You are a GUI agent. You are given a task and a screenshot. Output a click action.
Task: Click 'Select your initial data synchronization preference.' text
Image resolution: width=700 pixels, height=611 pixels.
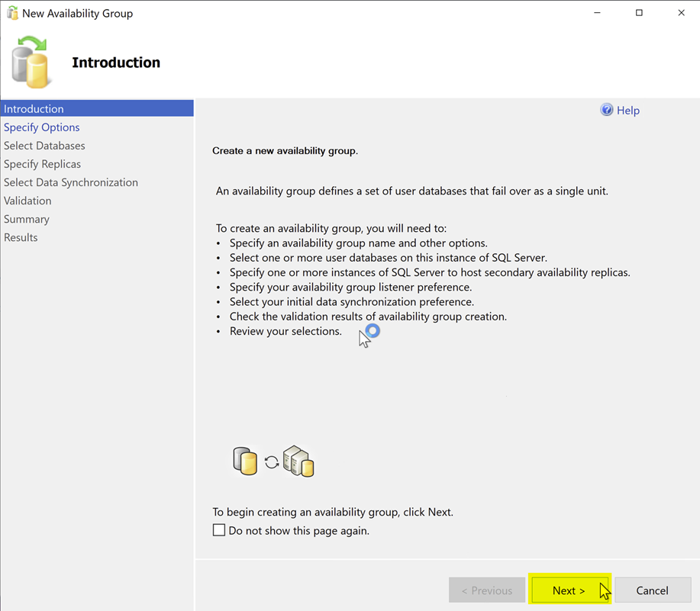coord(352,301)
